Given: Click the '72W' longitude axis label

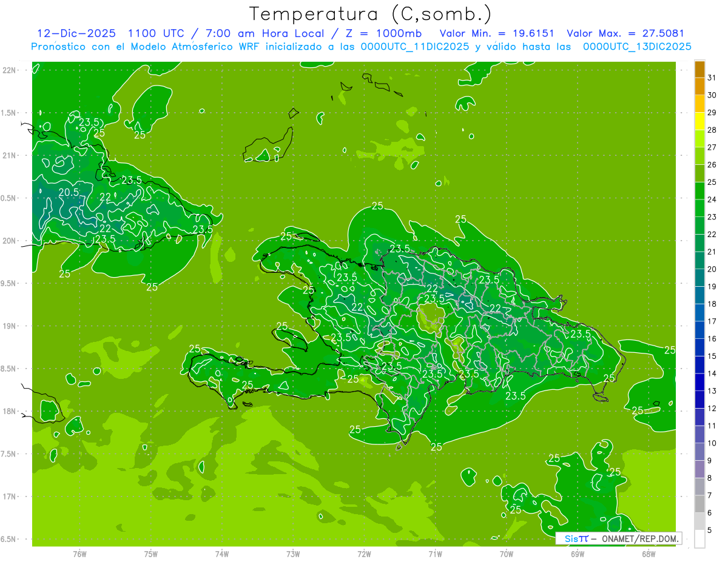Looking at the screenshot, I should pyautogui.click(x=364, y=554).
